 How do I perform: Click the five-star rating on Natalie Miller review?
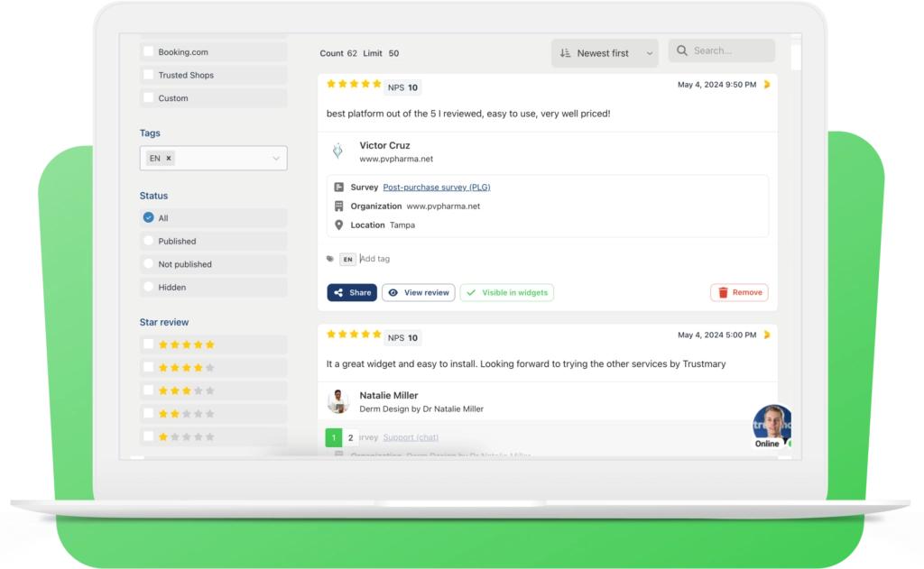[x=354, y=335]
